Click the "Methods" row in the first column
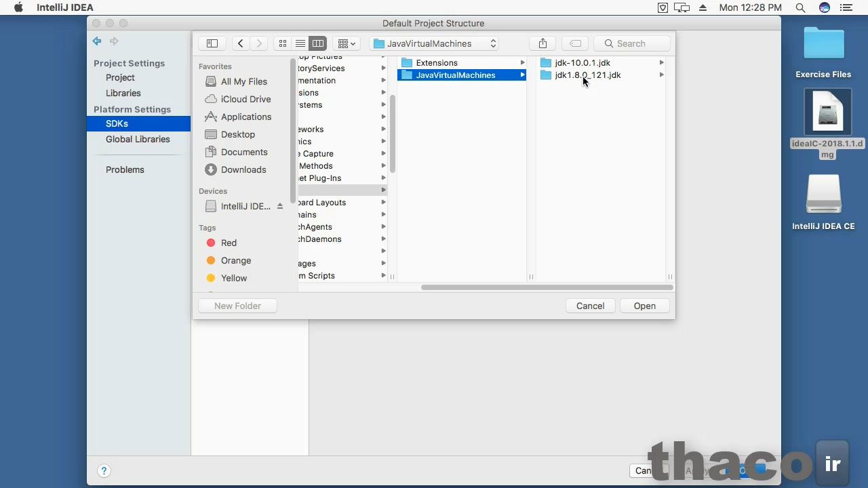This screenshot has width=868, height=488. 342,166
